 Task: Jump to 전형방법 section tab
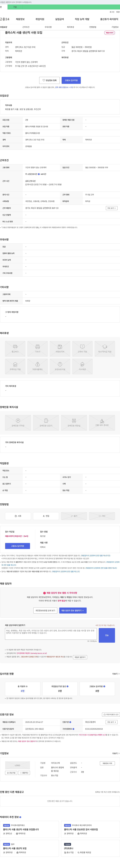click(93, 27)
